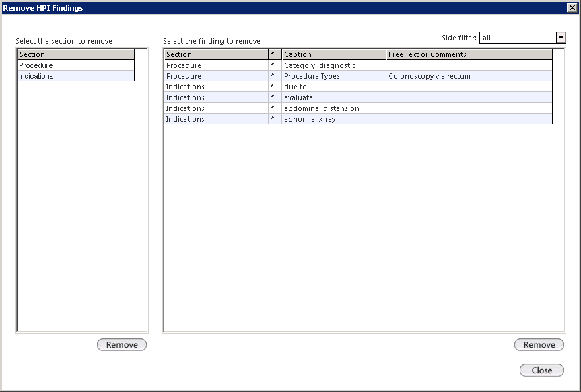Close the Remove HPI Findings dialog via X
Viewport: 581px width, 392px height.
pos(572,8)
